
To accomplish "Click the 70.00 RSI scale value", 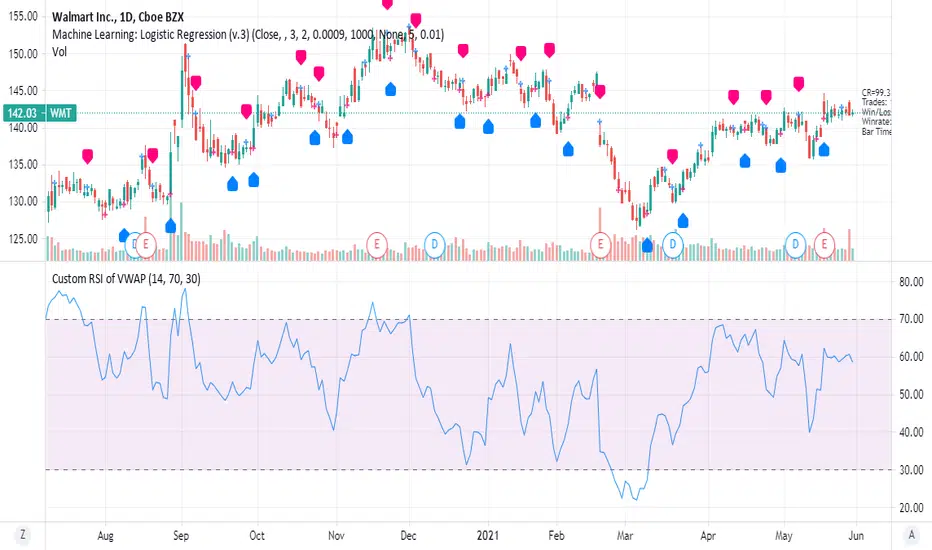I will 911,319.
